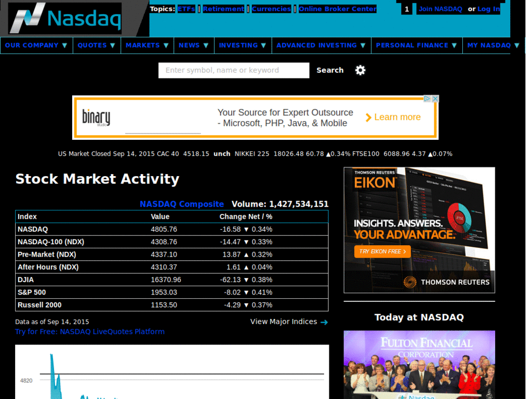The image size is (532, 399).
Task: Click View Major Indices link
Action: tap(284, 322)
